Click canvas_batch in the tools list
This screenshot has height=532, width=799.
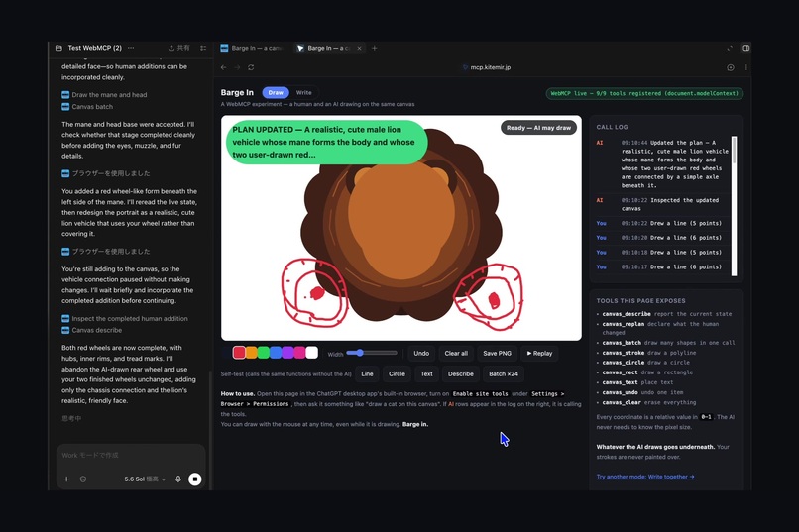tap(624, 343)
